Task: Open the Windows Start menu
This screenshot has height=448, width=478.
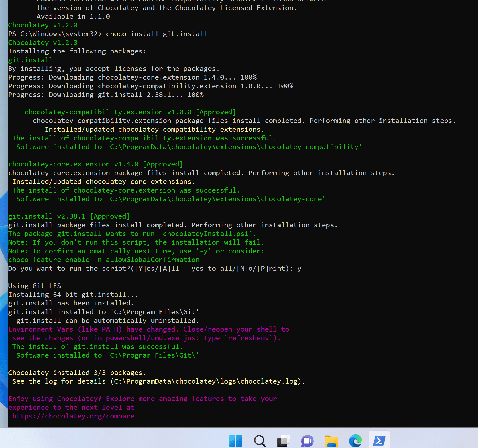Action: tap(236, 441)
